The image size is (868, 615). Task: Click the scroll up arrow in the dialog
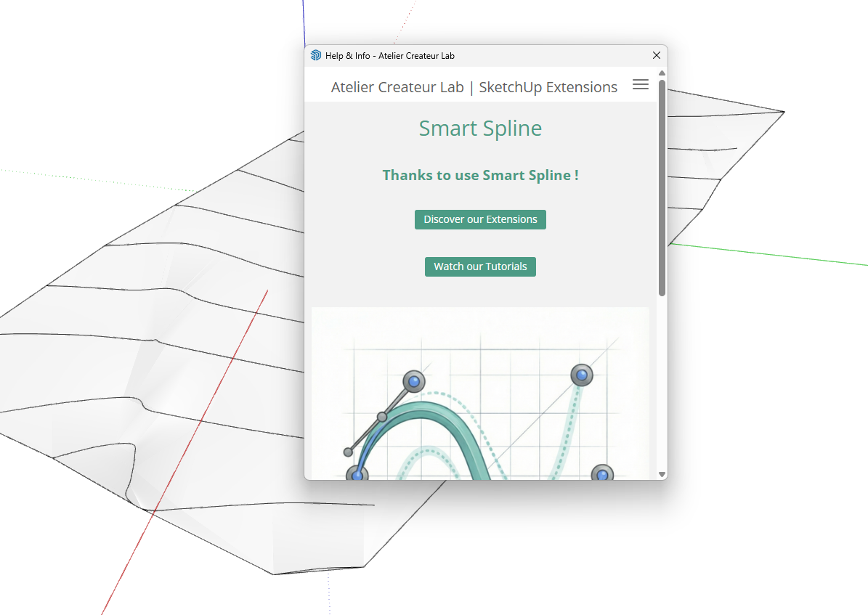[x=662, y=73]
